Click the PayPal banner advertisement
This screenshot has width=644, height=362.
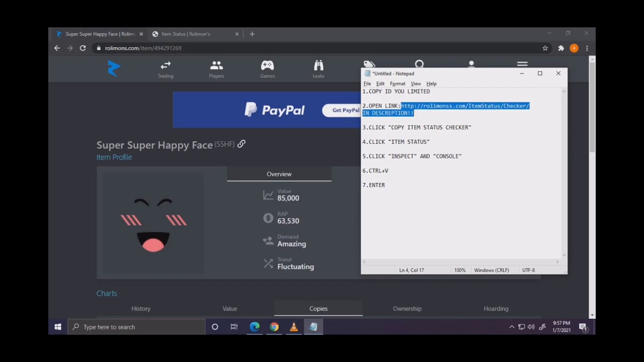(267, 110)
